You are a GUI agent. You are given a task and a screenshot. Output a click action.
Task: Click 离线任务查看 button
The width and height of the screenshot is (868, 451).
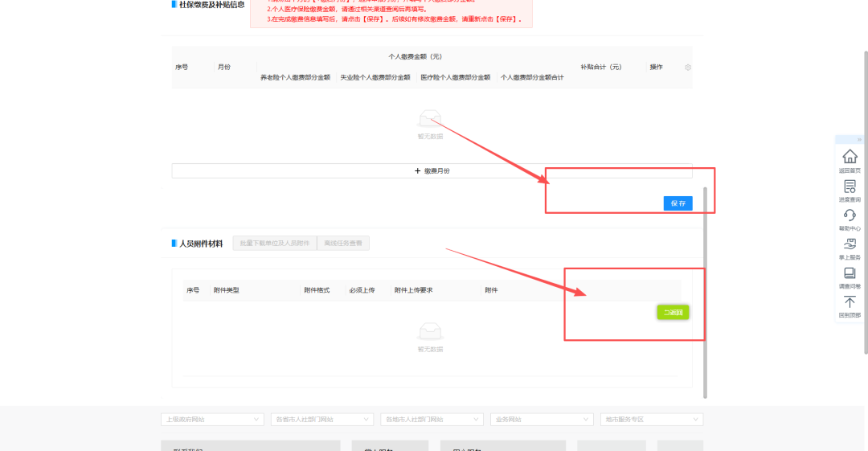click(x=343, y=244)
